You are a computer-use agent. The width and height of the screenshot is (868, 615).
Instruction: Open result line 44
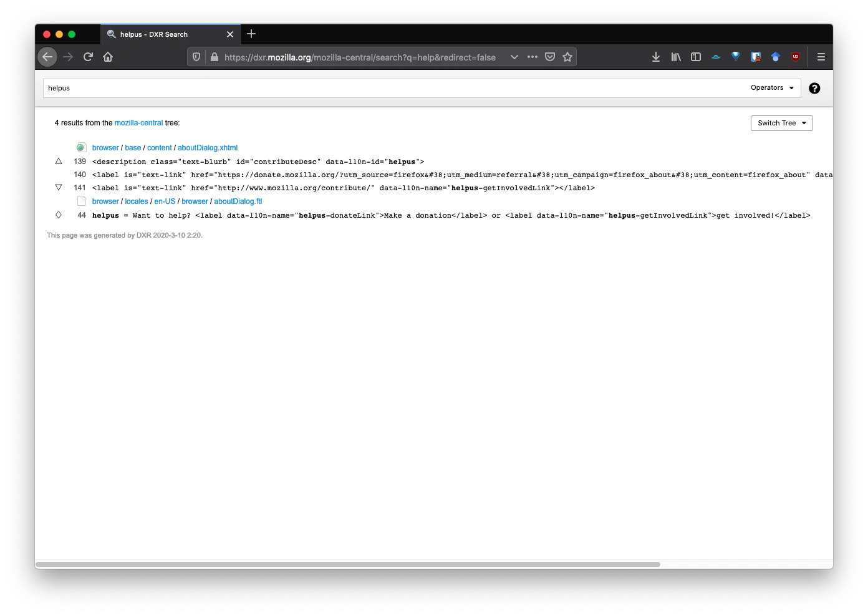click(x=82, y=215)
